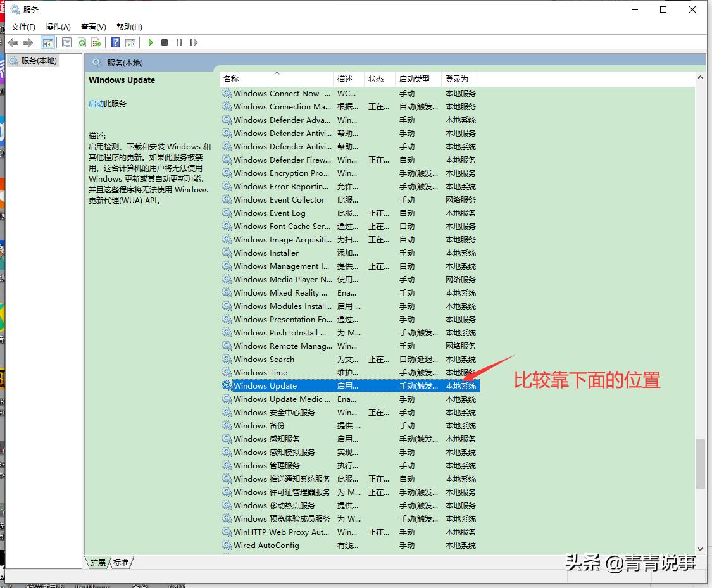Select the Windows Search service
Screen dimensions: 712x588
267,359
